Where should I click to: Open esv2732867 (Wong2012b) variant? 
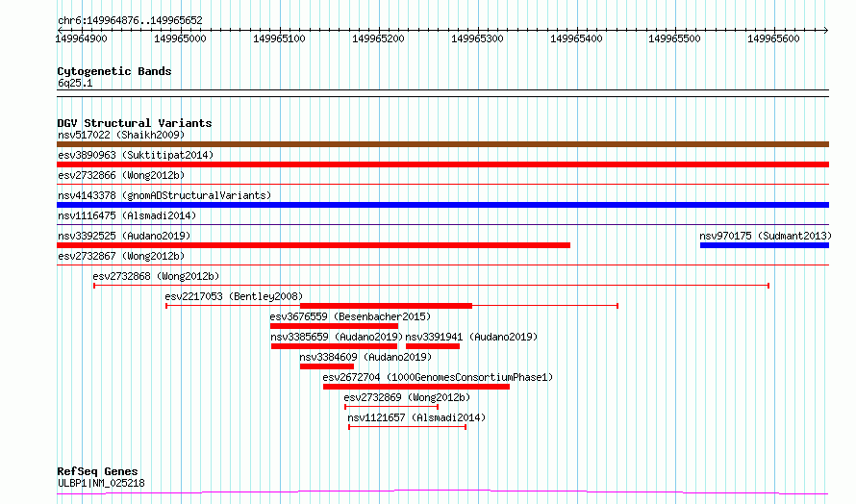pyautogui.click(x=121, y=256)
